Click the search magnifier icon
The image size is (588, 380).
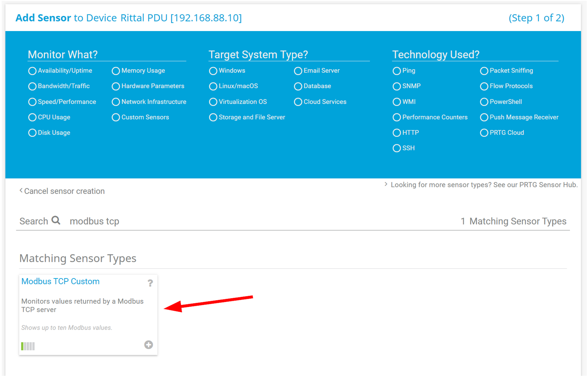pos(56,221)
